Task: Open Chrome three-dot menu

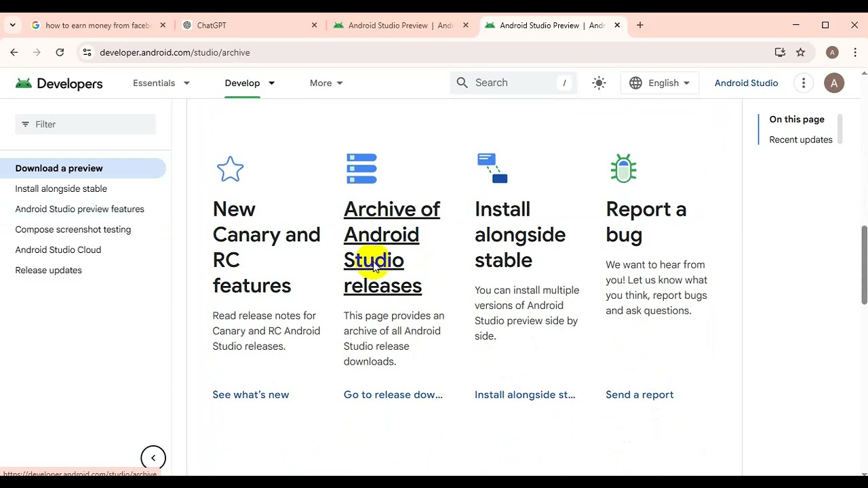Action: tap(854, 52)
